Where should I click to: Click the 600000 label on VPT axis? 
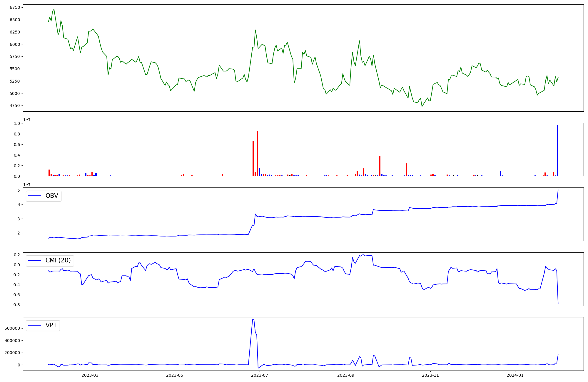coord(12,328)
